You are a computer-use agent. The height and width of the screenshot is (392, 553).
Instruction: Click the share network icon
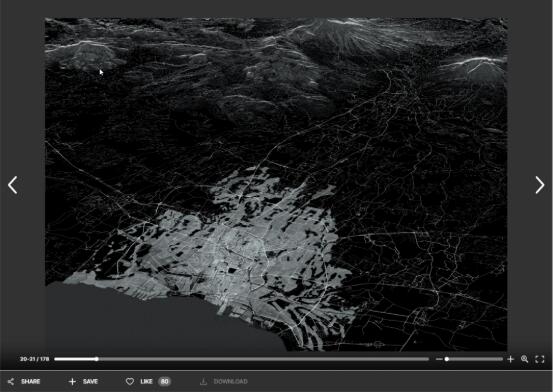[x=11, y=381]
